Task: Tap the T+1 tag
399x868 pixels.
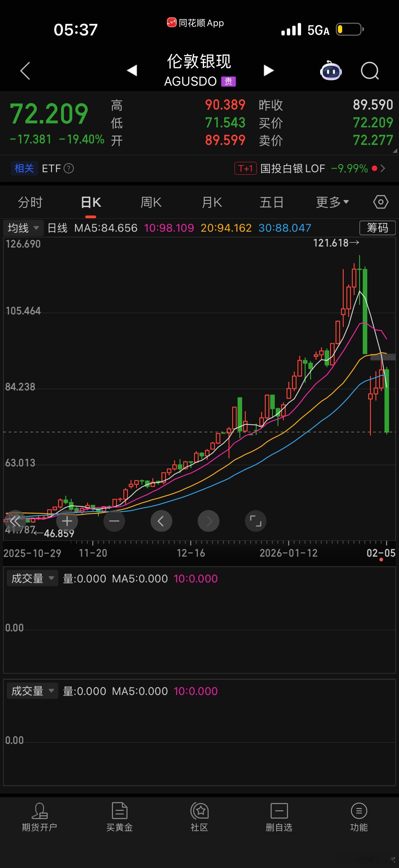Action: point(245,168)
